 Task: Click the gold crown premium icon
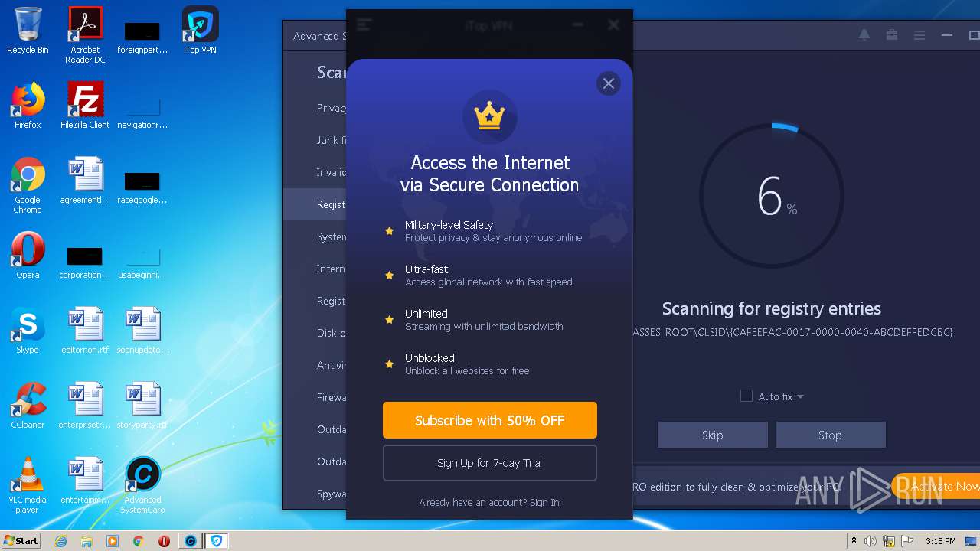[489, 116]
